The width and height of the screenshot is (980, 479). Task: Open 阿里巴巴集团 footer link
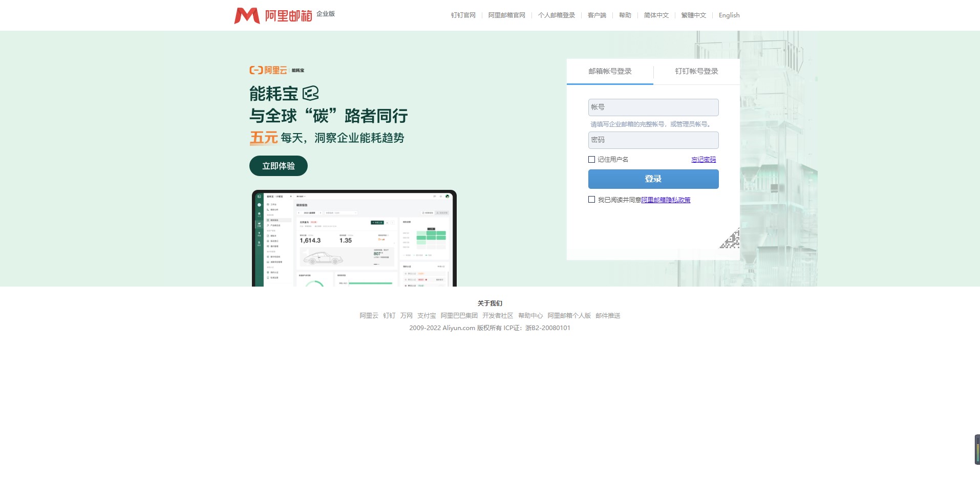point(459,316)
